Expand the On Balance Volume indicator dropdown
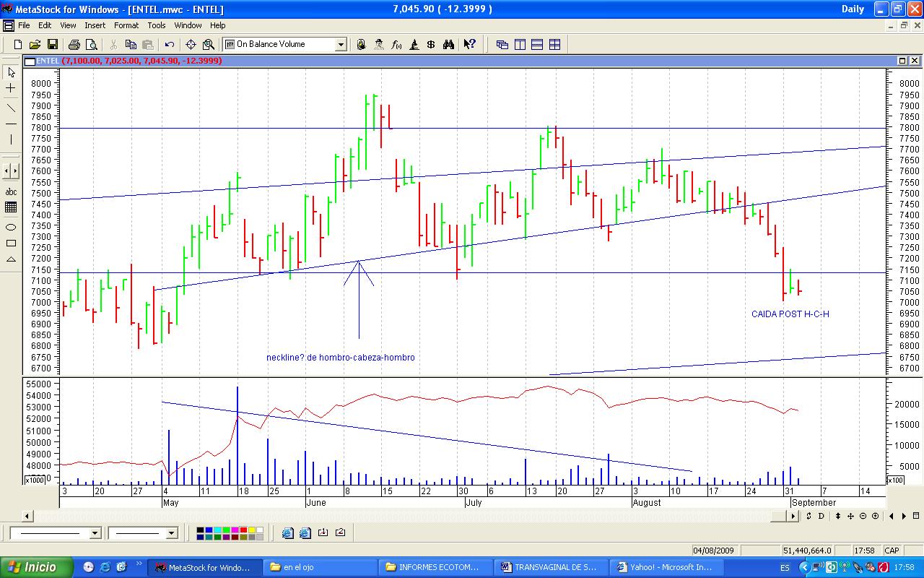This screenshot has height=578, width=924. pos(340,44)
